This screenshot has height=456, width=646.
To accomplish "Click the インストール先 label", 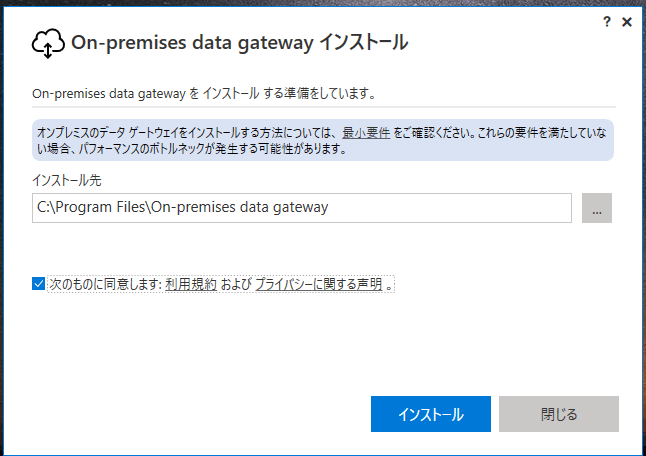I will 66,180.
